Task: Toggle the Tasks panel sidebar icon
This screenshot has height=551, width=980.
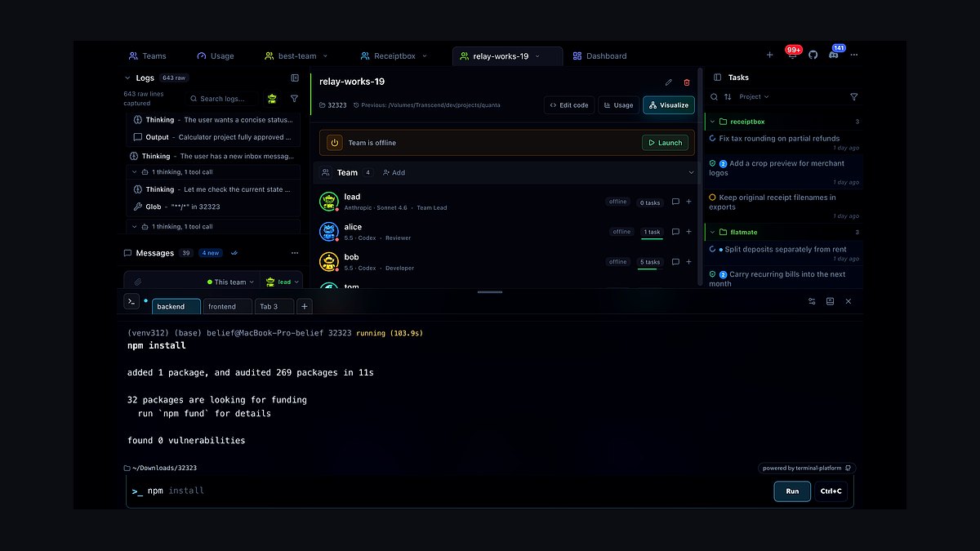Action: [717, 78]
